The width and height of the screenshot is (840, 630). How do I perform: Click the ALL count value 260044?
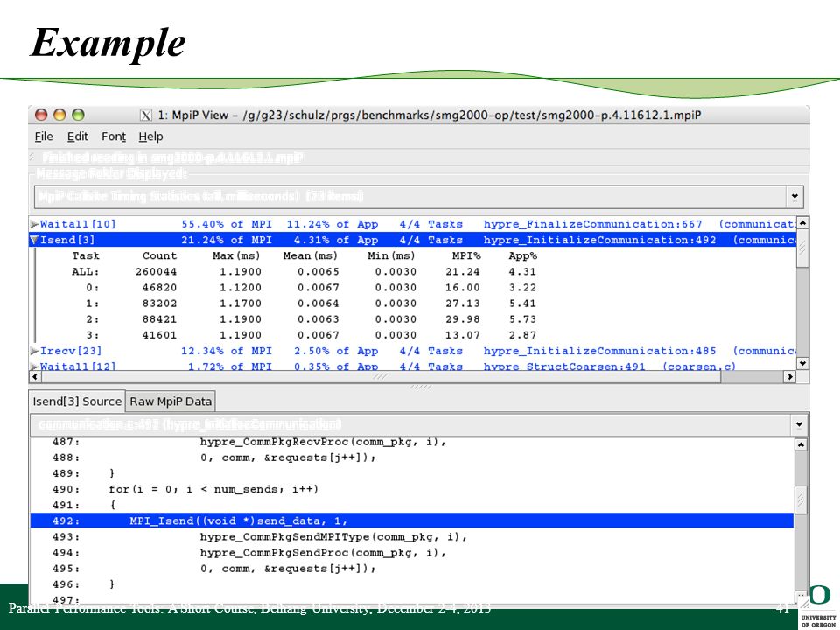click(156, 271)
